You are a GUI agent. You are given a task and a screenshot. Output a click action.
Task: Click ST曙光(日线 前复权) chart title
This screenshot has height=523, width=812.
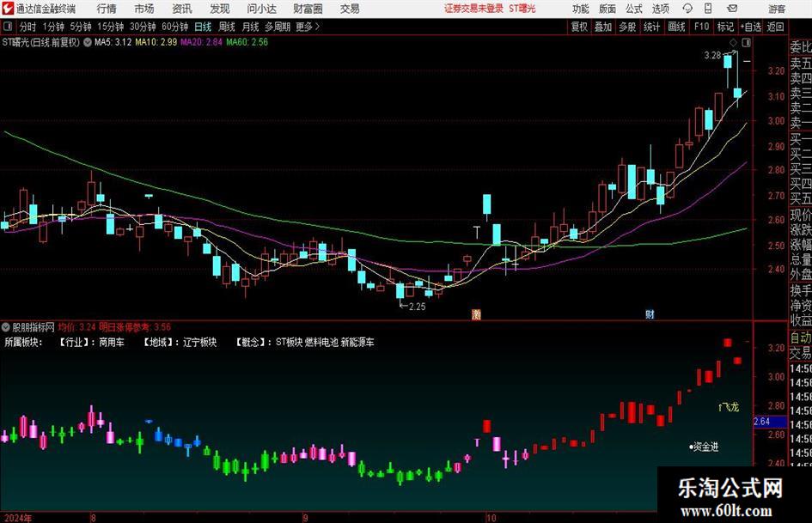point(41,42)
